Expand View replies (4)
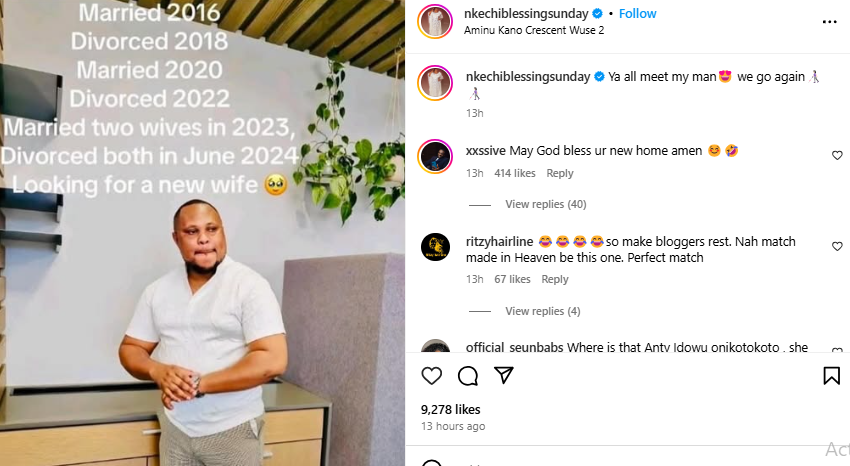The image size is (850, 466). (x=542, y=311)
